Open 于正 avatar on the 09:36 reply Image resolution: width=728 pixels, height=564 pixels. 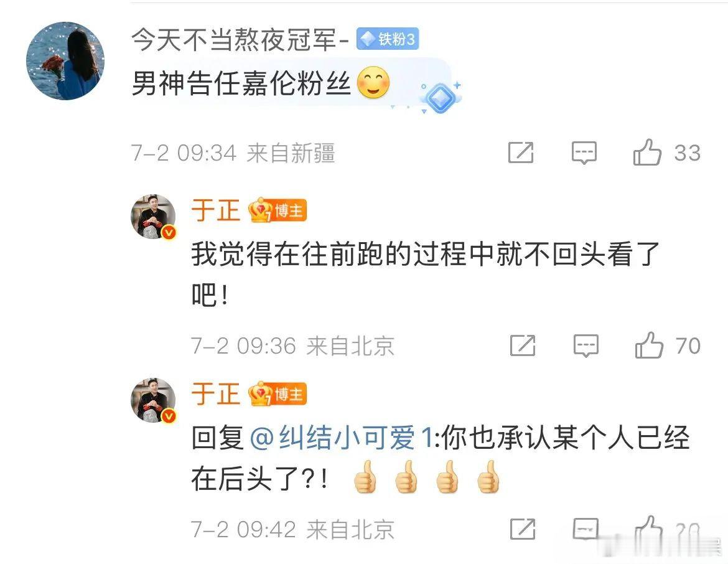(153, 217)
